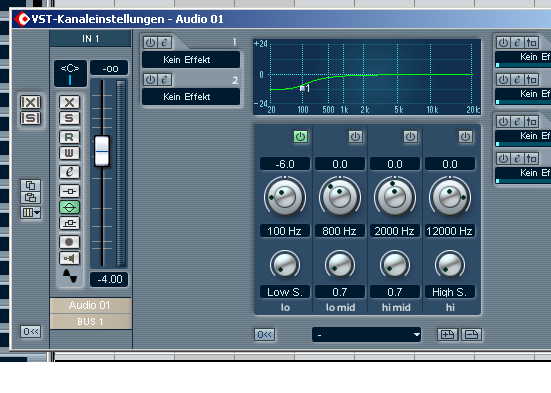Click the 100 Hz frequency value field
The image size is (551, 393).
(x=285, y=231)
